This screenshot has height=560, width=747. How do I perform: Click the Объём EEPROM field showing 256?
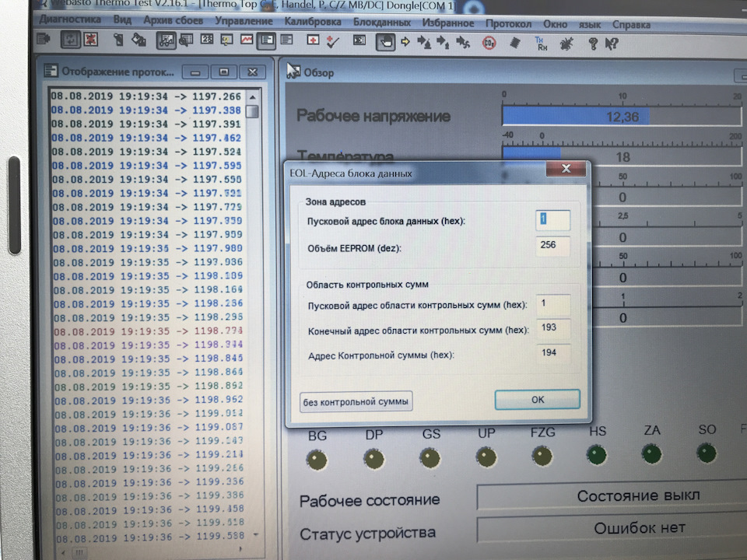tap(552, 246)
